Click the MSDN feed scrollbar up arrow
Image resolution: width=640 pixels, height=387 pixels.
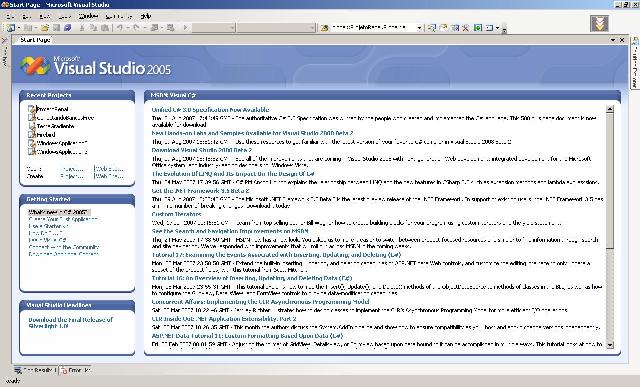[610, 109]
